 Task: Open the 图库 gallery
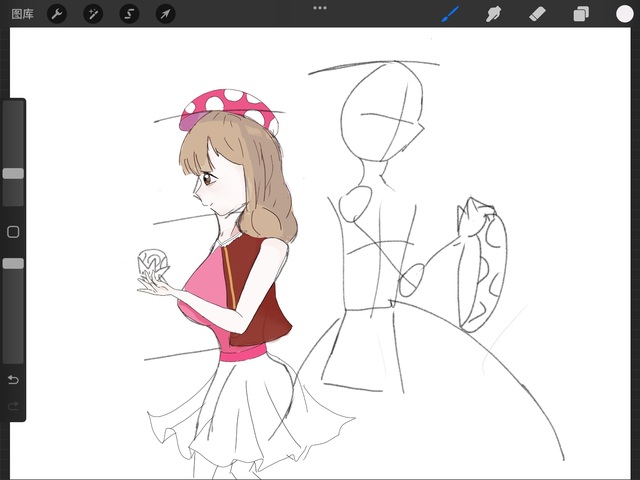coord(22,13)
